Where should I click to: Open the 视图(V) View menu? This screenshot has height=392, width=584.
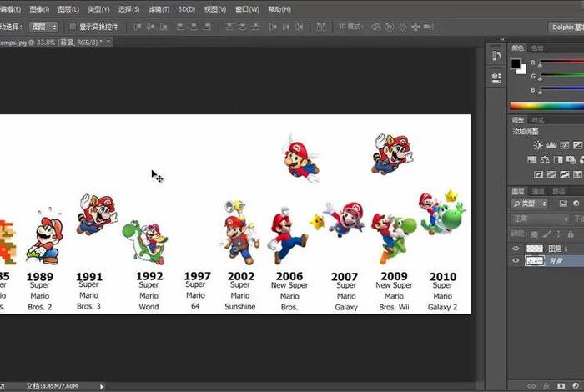click(215, 9)
